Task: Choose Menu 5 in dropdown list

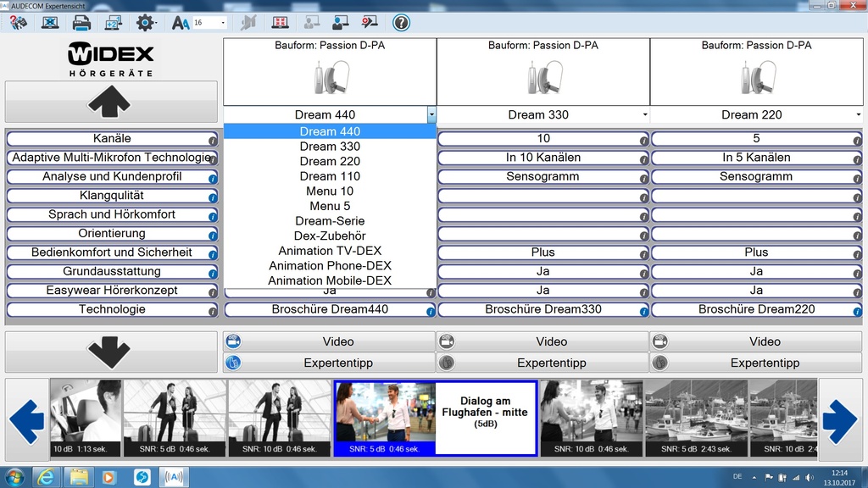Action: (330, 206)
